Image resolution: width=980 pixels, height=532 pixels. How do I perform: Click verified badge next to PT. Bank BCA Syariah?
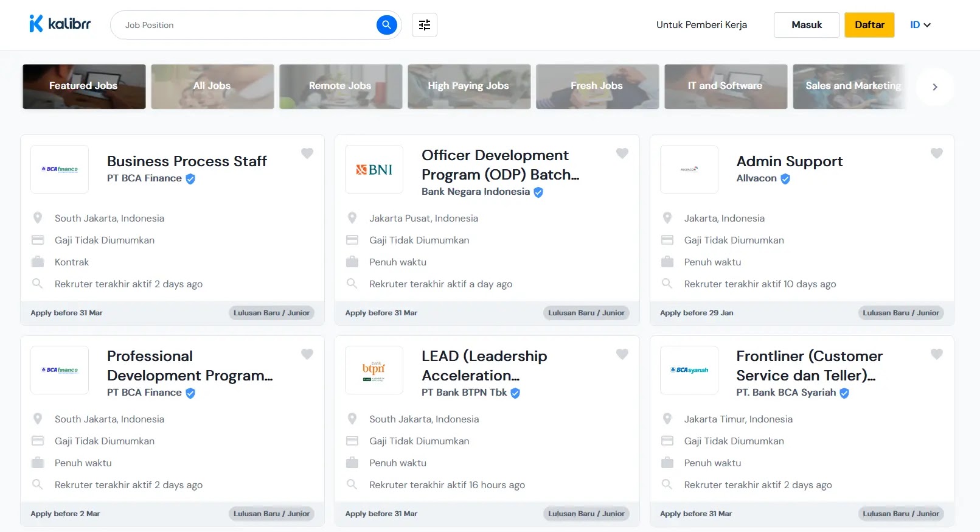pos(844,393)
